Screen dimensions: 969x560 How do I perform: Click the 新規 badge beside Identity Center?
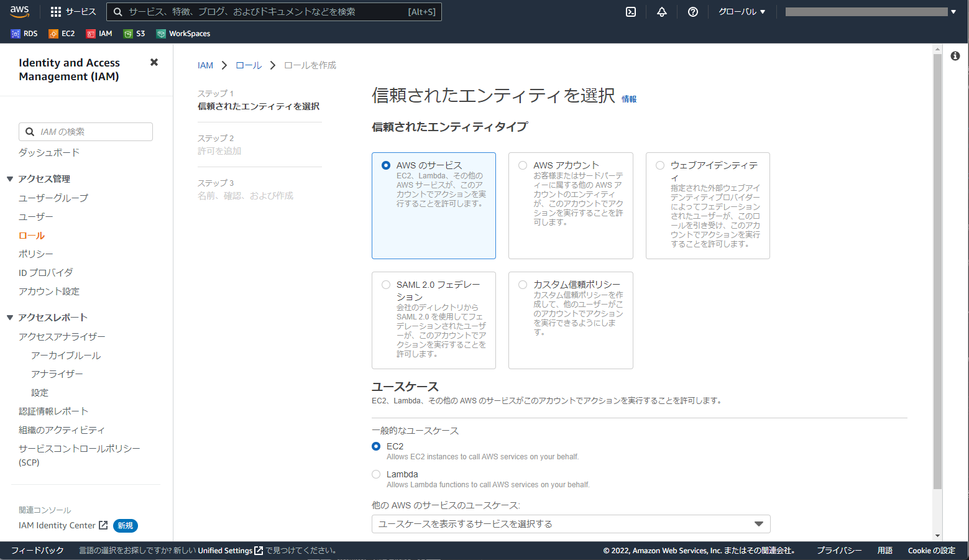click(126, 526)
